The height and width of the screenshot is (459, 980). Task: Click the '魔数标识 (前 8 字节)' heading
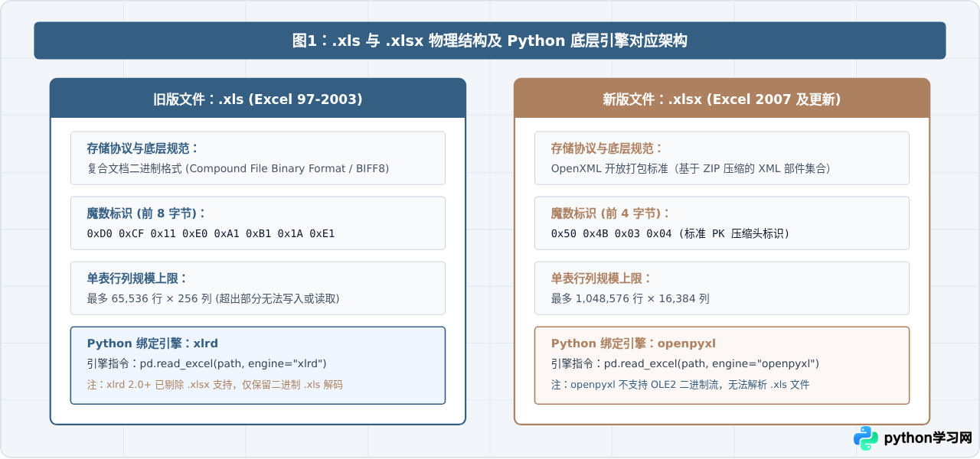(146, 213)
